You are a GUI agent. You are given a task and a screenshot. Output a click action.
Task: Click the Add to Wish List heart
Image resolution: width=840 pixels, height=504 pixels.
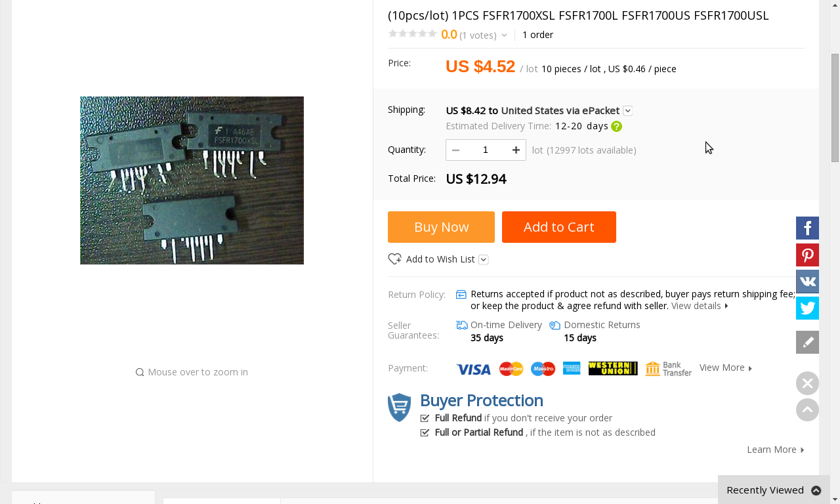[395, 259]
